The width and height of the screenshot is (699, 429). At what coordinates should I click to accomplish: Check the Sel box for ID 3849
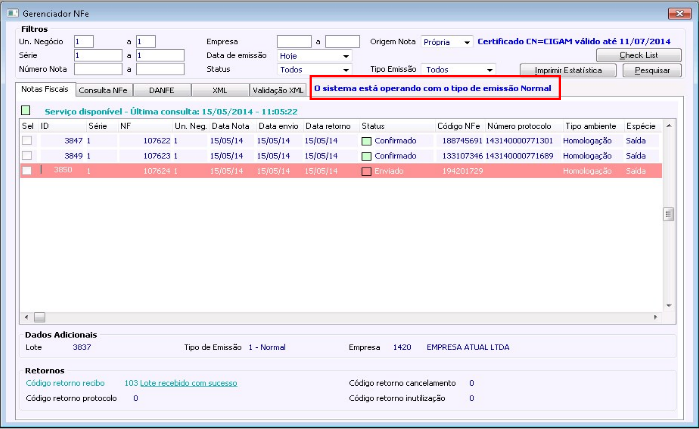[27, 156]
